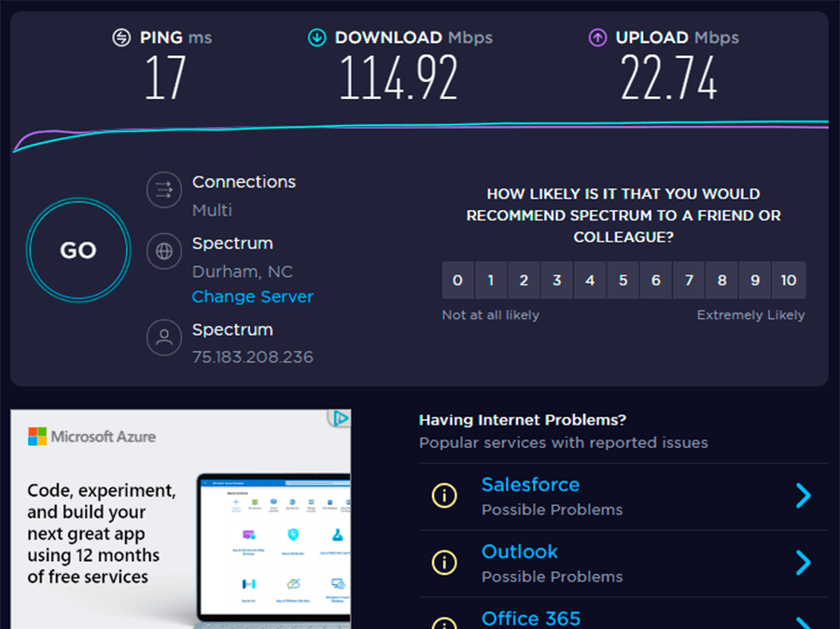
Task: Click the globe server icon
Action: click(164, 251)
